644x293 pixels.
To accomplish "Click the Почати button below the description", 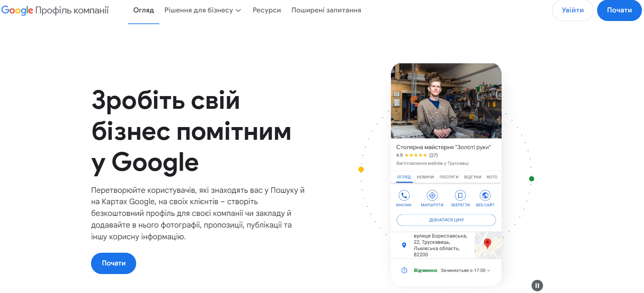I will click(113, 263).
